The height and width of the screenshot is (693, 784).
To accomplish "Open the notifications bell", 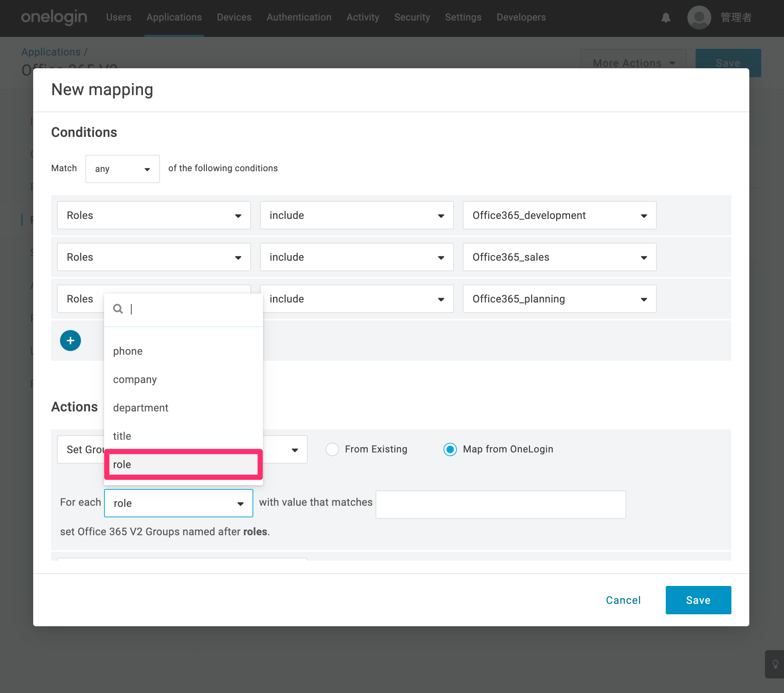I will coord(666,18).
